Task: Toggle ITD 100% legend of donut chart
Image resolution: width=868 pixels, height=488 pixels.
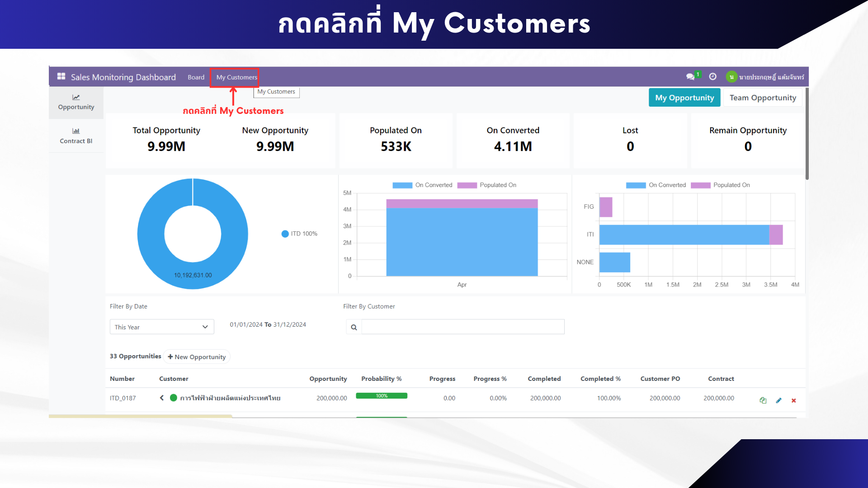Action: coord(299,234)
